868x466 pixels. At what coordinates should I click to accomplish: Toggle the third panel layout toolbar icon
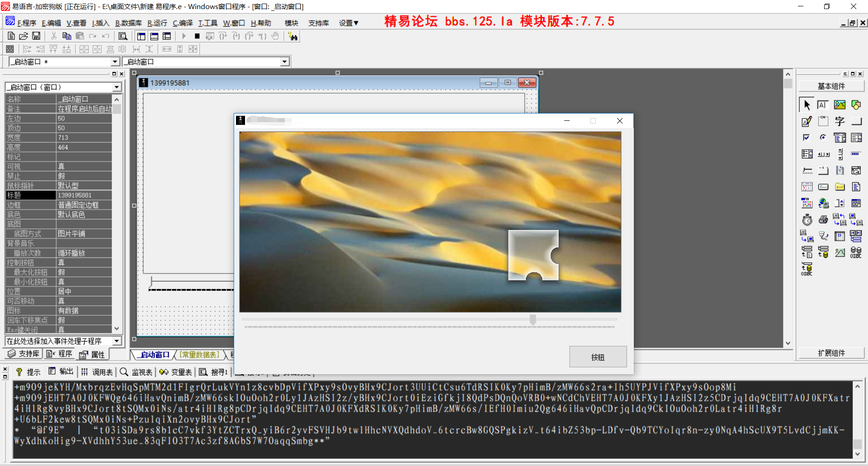pos(167,36)
